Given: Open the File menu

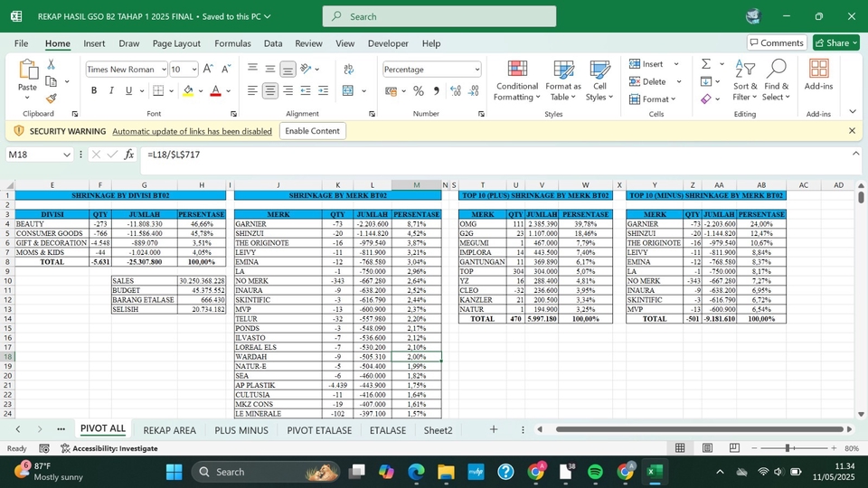Looking at the screenshot, I should [x=21, y=43].
